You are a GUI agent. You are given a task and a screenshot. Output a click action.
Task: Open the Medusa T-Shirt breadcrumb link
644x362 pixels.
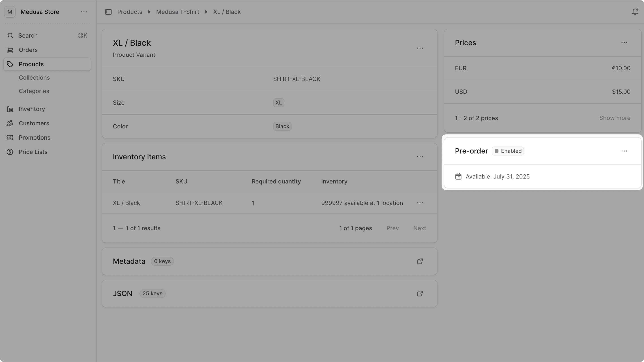178,12
